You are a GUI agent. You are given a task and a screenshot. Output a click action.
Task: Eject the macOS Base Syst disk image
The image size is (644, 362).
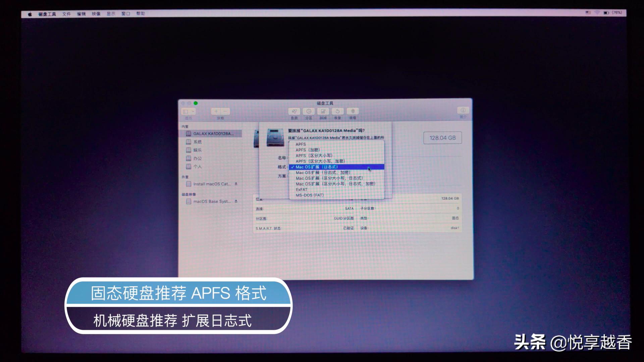coord(236,201)
